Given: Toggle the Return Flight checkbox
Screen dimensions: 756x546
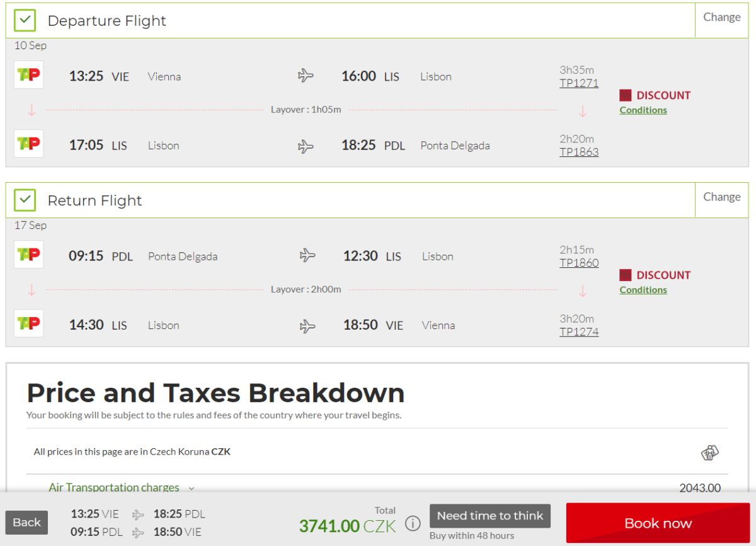Looking at the screenshot, I should [x=25, y=200].
